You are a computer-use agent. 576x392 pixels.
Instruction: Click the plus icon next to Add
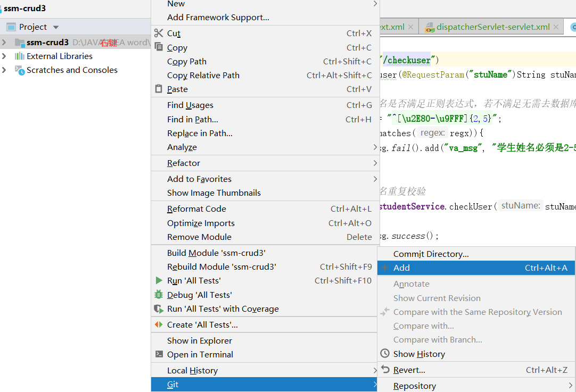pyautogui.click(x=384, y=268)
